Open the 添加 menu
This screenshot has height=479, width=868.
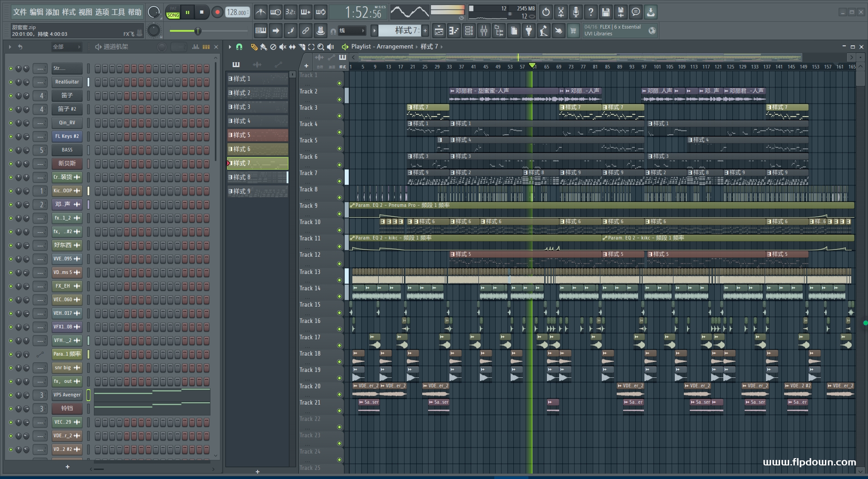point(53,12)
